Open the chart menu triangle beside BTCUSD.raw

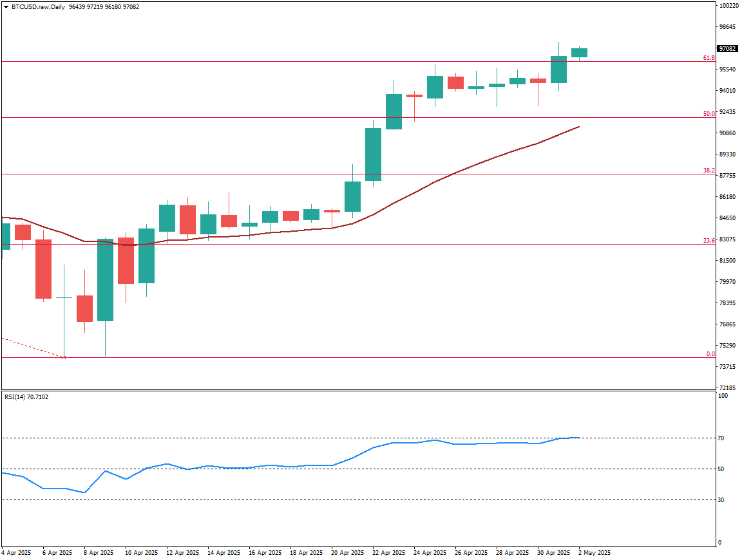[6, 6]
